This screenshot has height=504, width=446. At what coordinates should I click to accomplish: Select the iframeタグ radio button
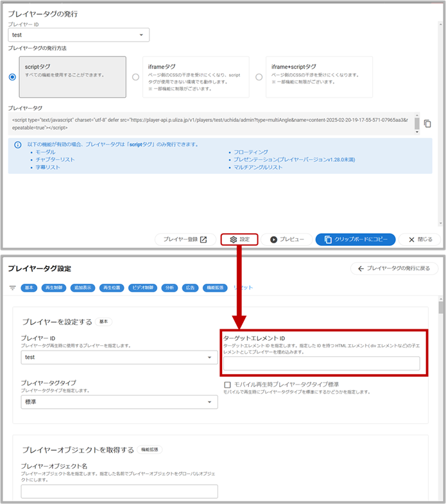(x=135, y=77)
